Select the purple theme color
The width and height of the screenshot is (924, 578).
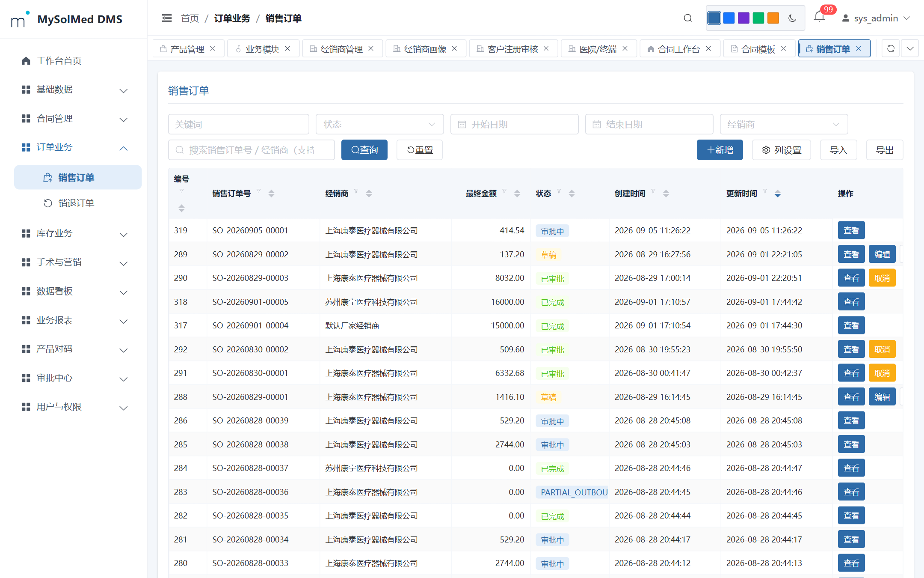tap(743, 18)
